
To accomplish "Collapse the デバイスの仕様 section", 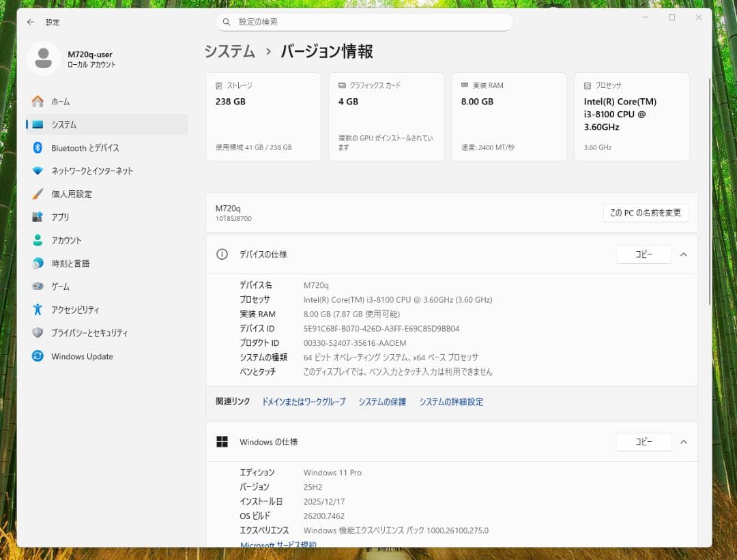I will [684, 254].
